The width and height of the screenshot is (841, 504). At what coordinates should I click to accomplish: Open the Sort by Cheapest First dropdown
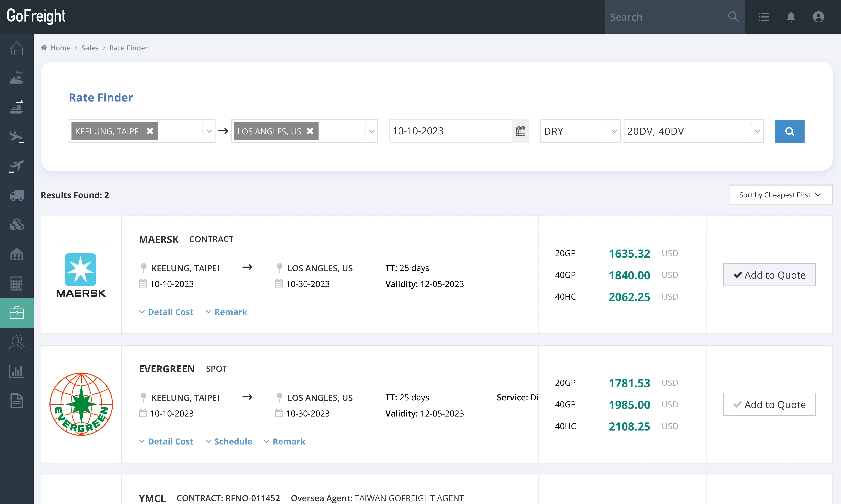click(781, 195)
